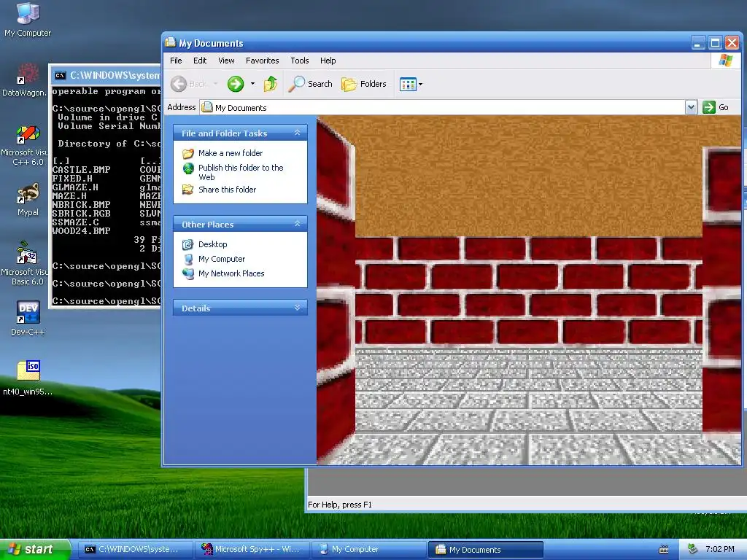Open the File menu

coord(176,61)
